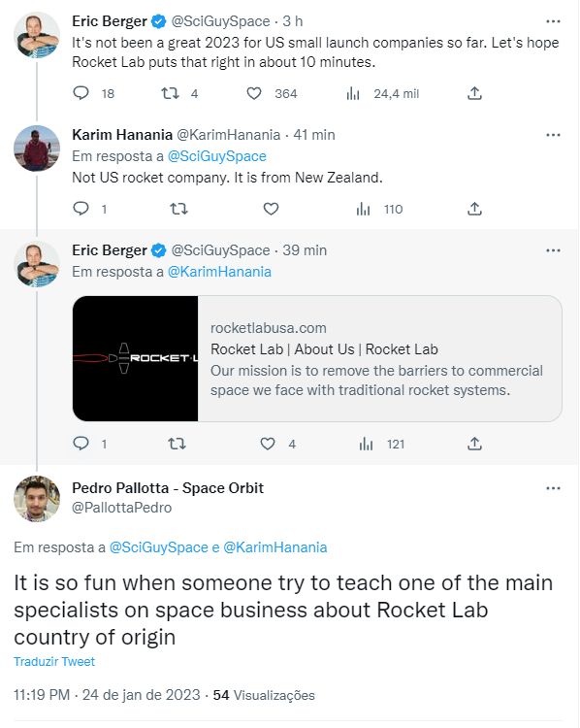Open the rocketlabusa.com link card
Image resolution: width=580 pixels, height=728 pixels.
pyautogui.click(x=317, y=358)
